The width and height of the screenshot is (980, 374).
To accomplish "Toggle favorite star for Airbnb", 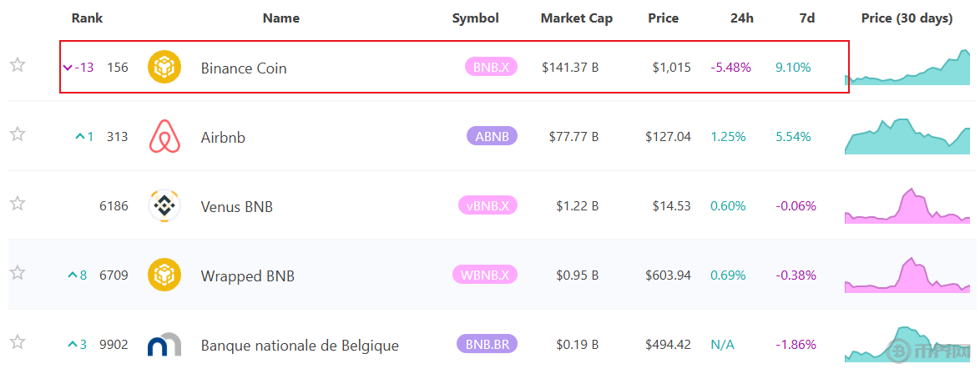I will (18, 134).
